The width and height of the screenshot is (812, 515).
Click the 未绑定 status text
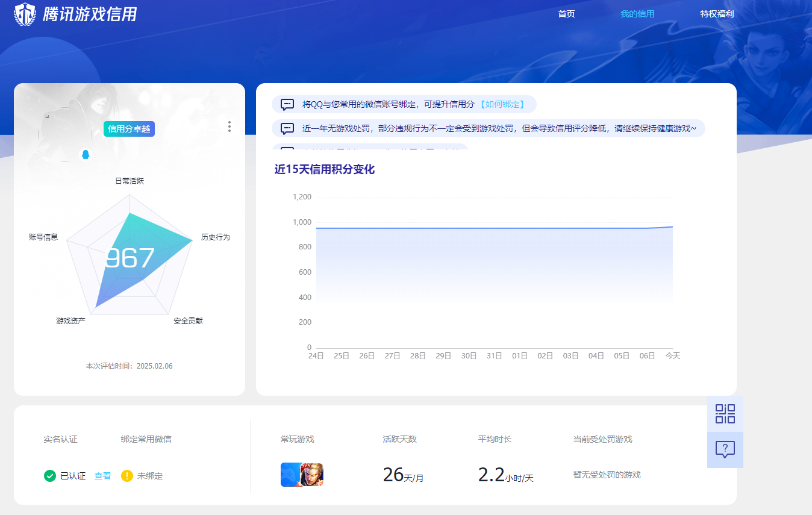(x=150, y=476)
